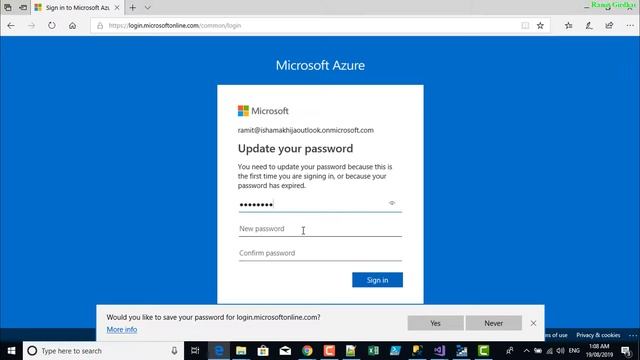Image resolution: width=640 pixels, height=360 pixels.
Task: Show tabs you've set aside
Action: pyautogui.click(x=8, y=7)
